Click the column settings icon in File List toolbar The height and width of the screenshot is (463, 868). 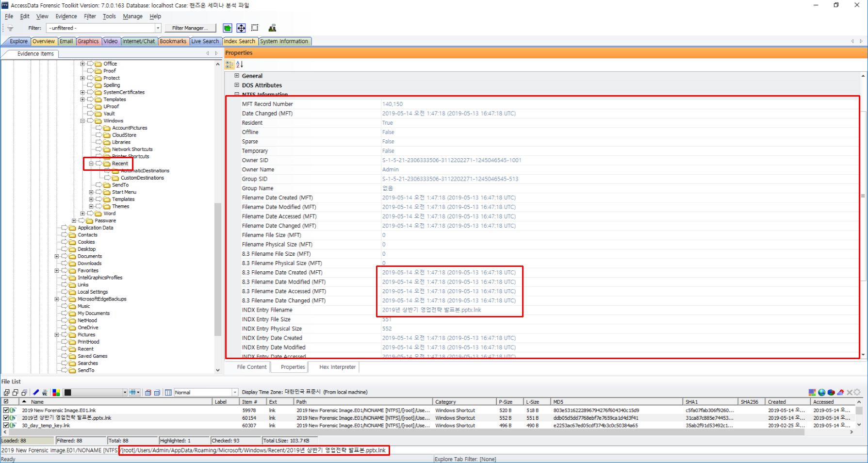point(168,393)
